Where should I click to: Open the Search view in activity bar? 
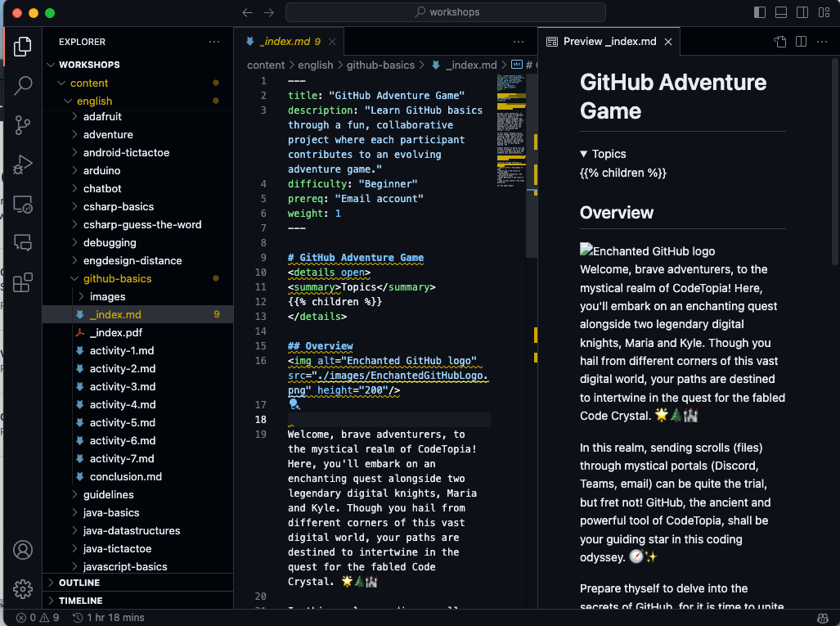[23, 85]
